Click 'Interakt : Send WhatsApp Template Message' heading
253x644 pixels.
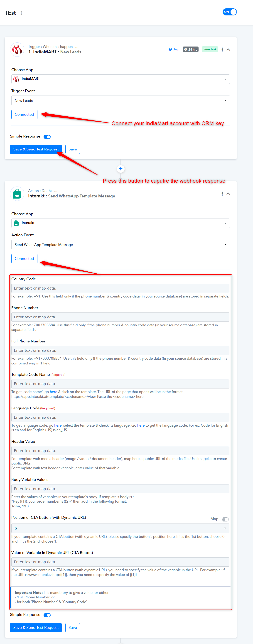(71, 196)
